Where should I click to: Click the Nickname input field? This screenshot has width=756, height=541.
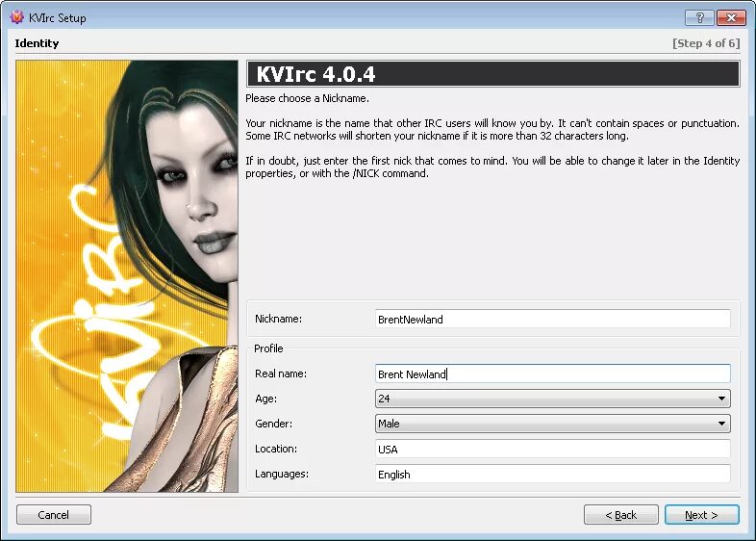[x=552, y=319]
